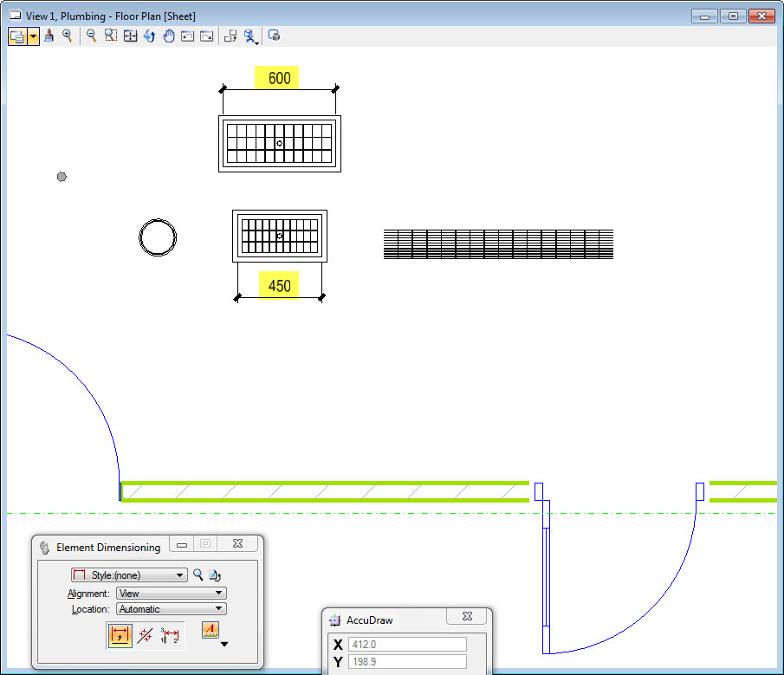Select the Window Area tool
Screen dimensions: 784x675
click(x=109, y=36)
